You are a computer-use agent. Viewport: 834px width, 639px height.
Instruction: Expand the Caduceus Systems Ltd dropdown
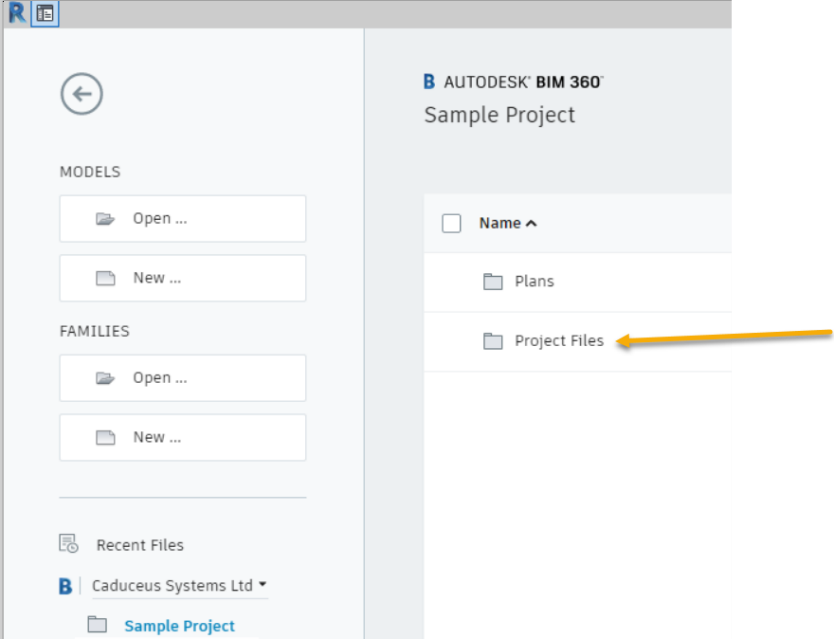179,585
